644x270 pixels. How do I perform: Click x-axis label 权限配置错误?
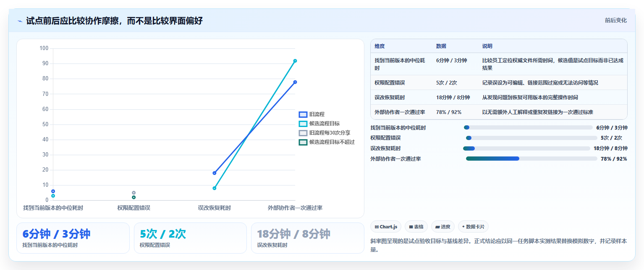[134, 208]
